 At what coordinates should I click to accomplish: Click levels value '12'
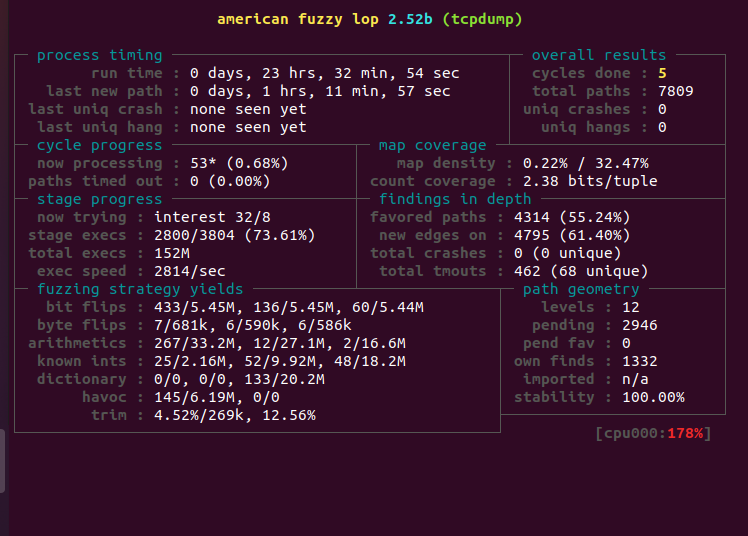631,308
